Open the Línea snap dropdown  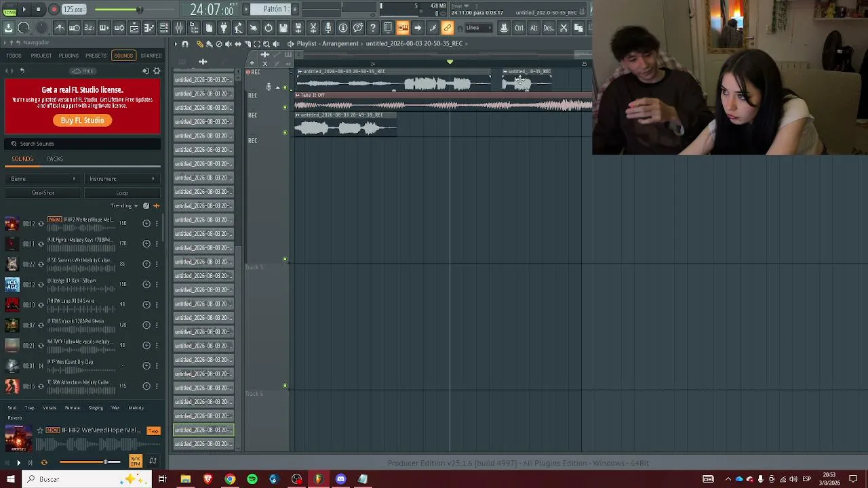pos(479,28)
